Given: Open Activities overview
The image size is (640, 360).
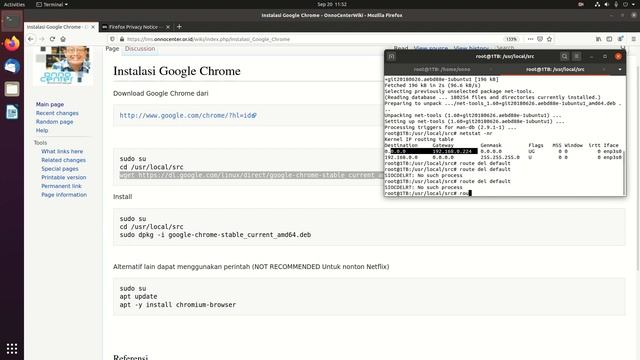Looking at the screenshot, I should [14, 4].
